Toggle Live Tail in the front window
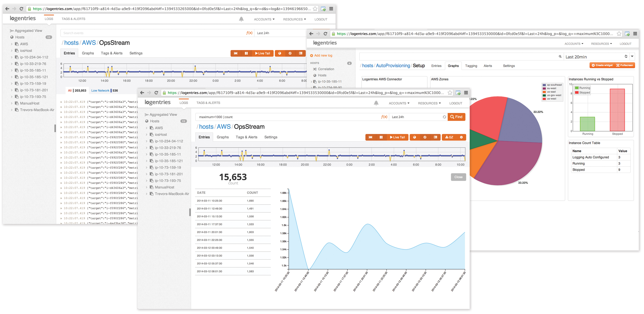The width and height of the screenshot is (644, 314). 397,137
